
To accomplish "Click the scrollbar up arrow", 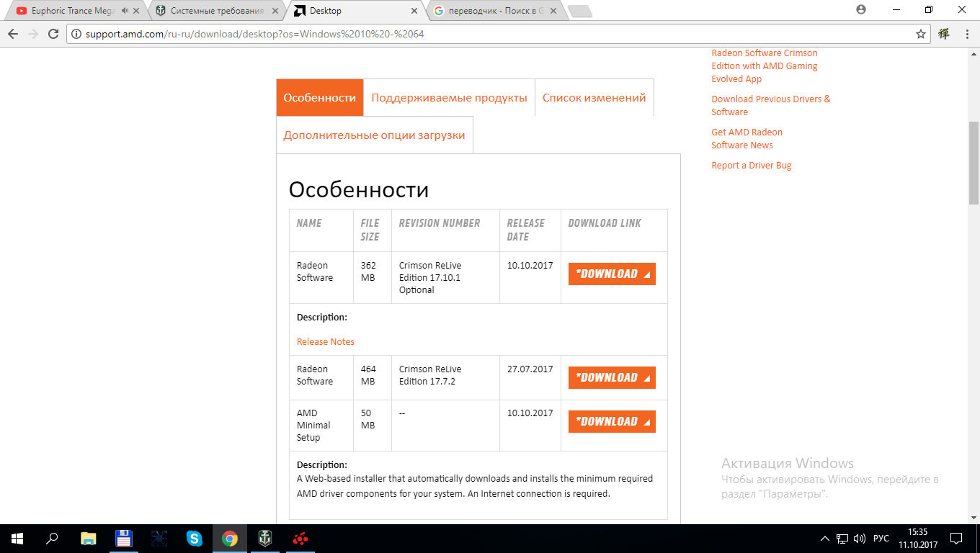I will (x=974, y=54).
